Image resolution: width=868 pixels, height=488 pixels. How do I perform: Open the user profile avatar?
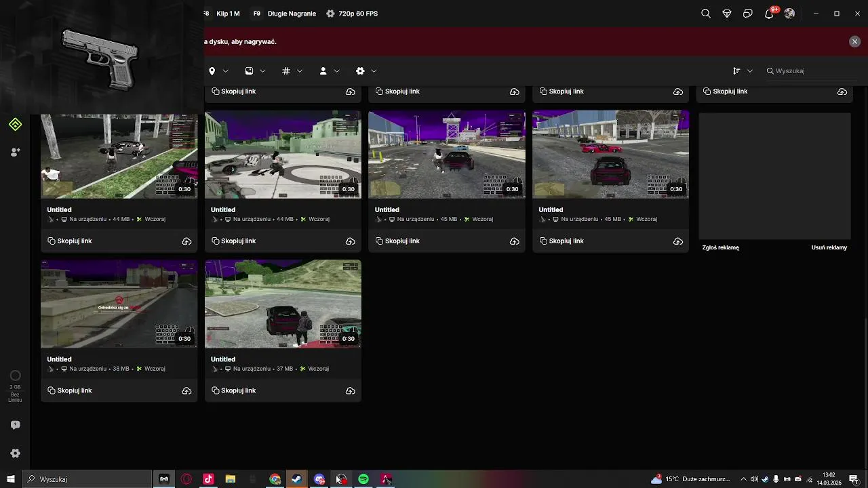tap(789, 14)
